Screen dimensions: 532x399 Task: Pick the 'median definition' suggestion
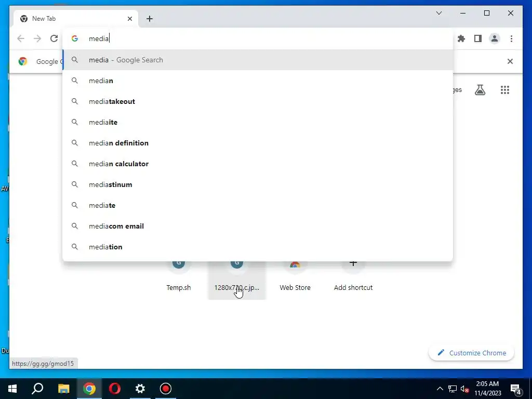258,143
